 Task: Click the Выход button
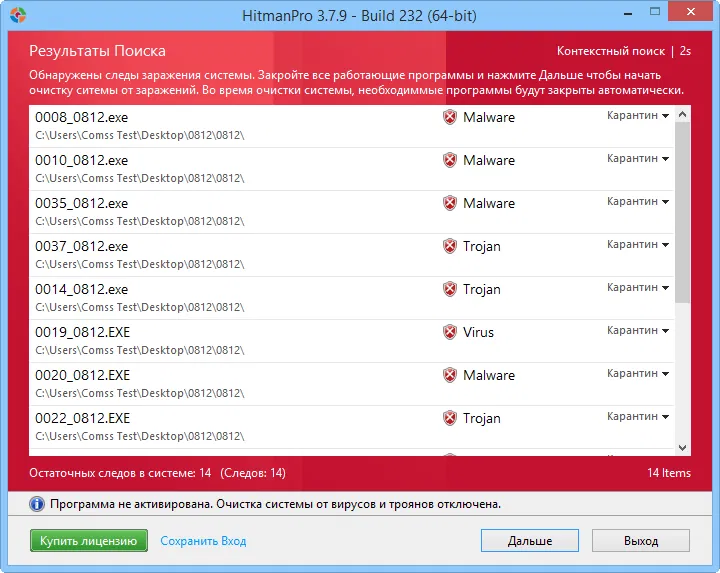[x=641, y=540]
